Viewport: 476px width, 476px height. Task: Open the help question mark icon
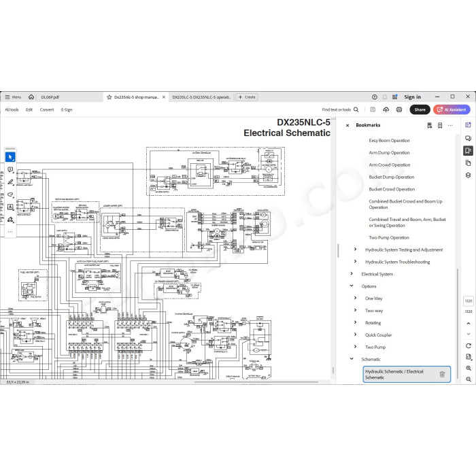(x=374, y=97)
